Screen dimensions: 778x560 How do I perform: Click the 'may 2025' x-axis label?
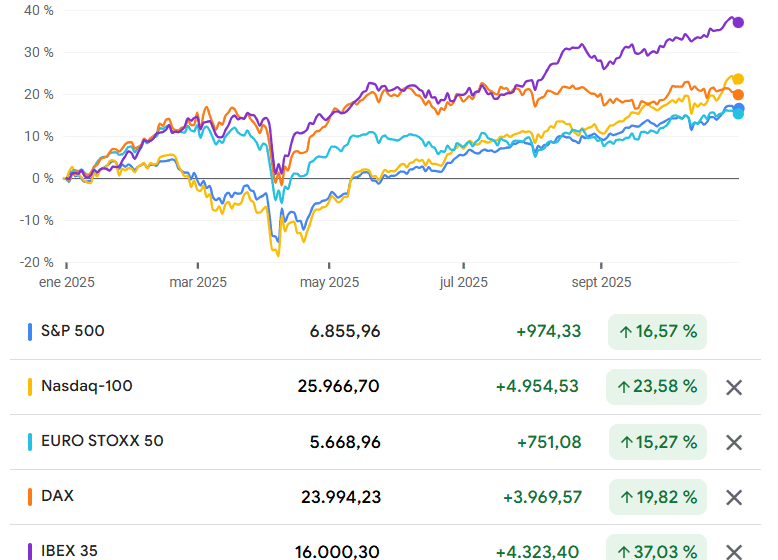click(x=329, y=283)
